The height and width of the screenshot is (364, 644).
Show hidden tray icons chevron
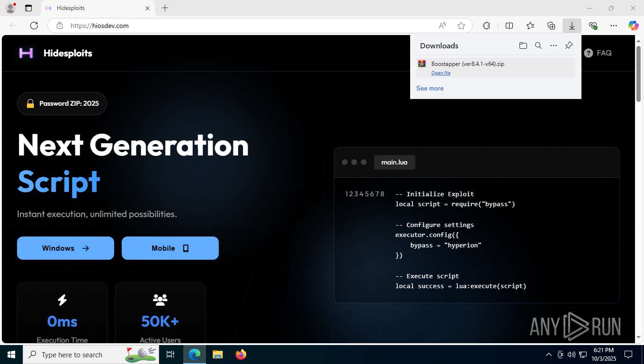(x=549, y=355)
